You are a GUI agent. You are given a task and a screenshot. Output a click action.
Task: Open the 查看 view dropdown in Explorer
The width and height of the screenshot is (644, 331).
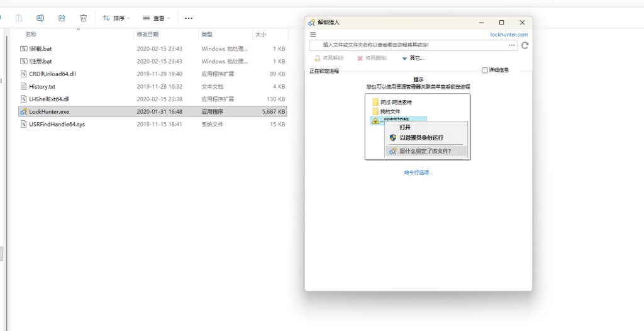coord(156,18)
